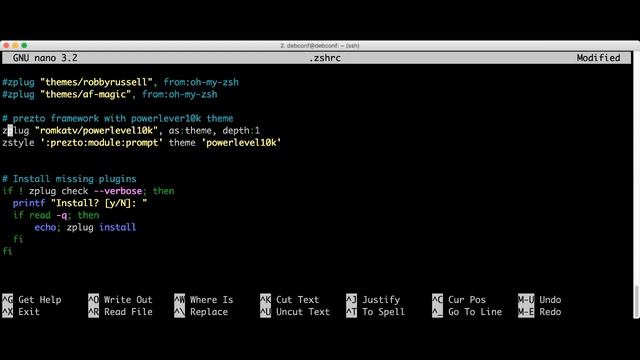Image resolution: width=640 pixels, height=360 pixels.
Task: Click the indented 'fi' keyword
Action: tap(18, 239)
